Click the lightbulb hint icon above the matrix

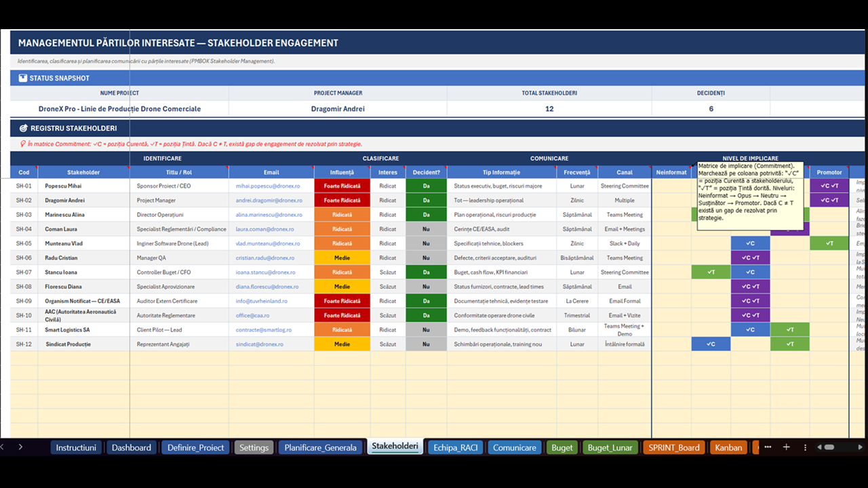pyautogui.click(x=23, y=144)
